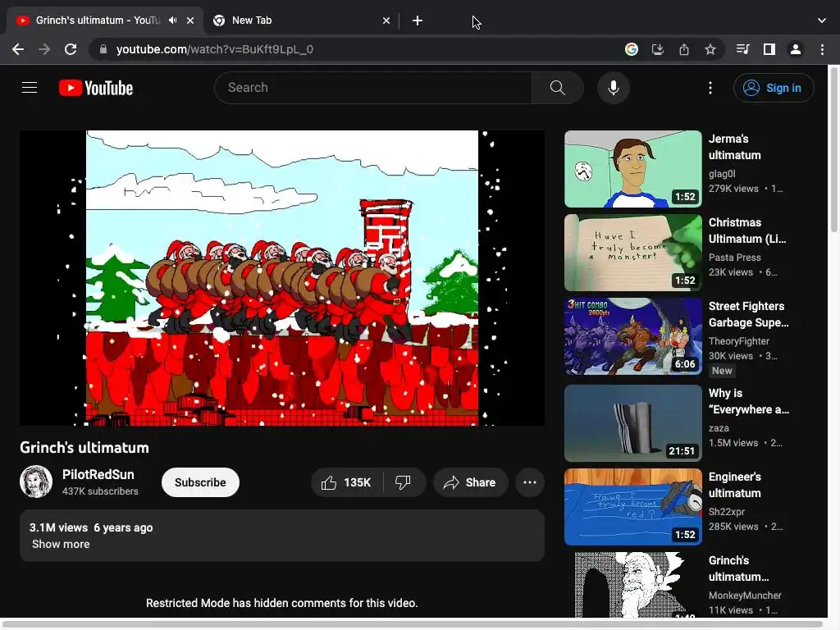
Task: Close the New Tab tab
Action: (386, 21)
